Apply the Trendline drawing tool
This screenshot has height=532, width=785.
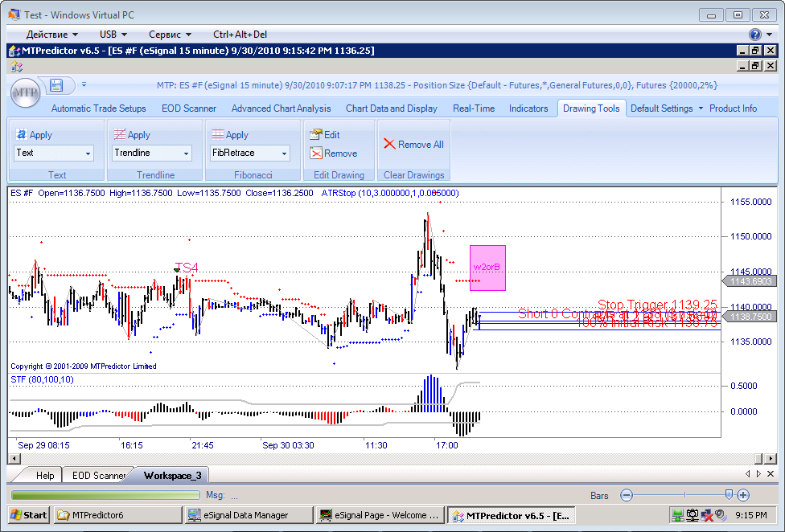pos(132,135)
